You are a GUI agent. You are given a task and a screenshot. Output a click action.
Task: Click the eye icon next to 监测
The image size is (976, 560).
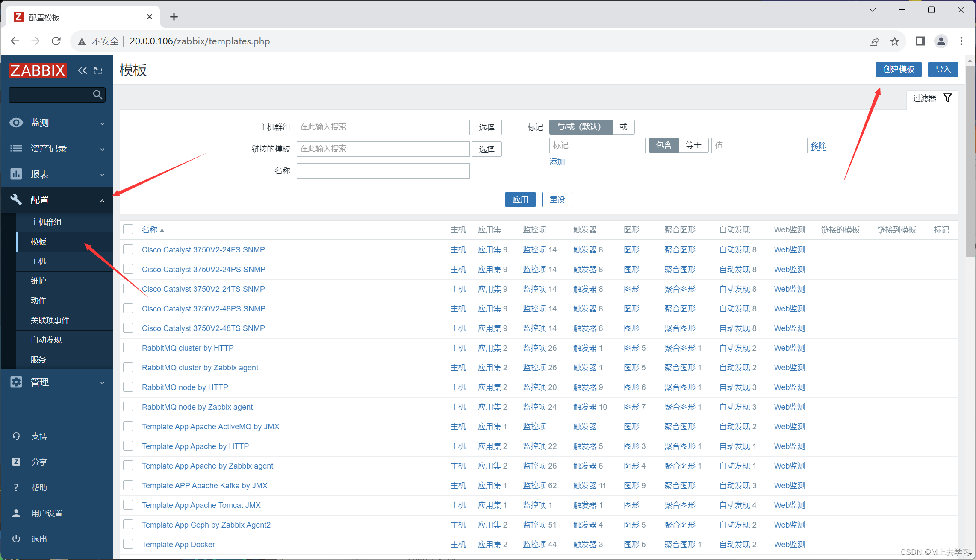(x=16, y=123)
